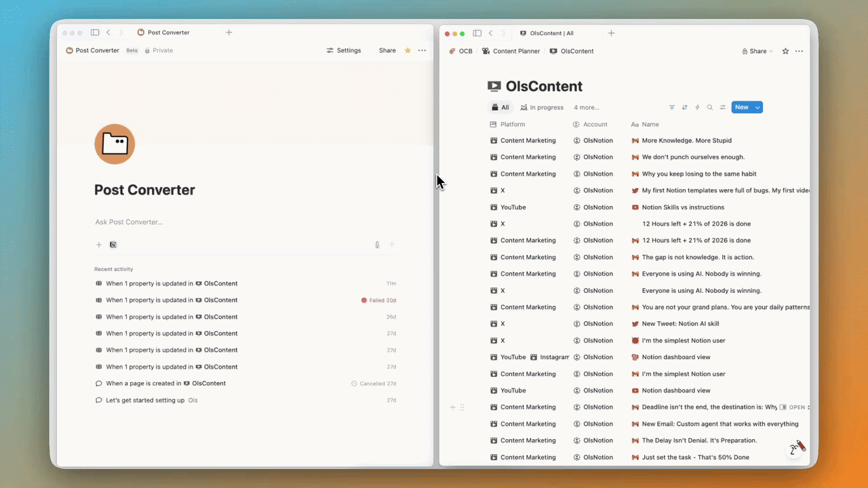Open the database filter icon

(672, 107)
